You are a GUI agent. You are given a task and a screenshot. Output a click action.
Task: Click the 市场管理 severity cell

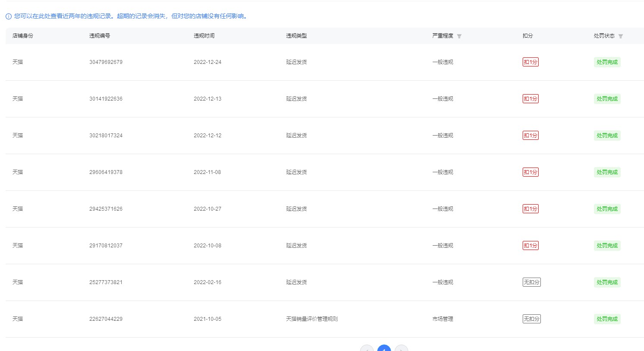(443, 319)
